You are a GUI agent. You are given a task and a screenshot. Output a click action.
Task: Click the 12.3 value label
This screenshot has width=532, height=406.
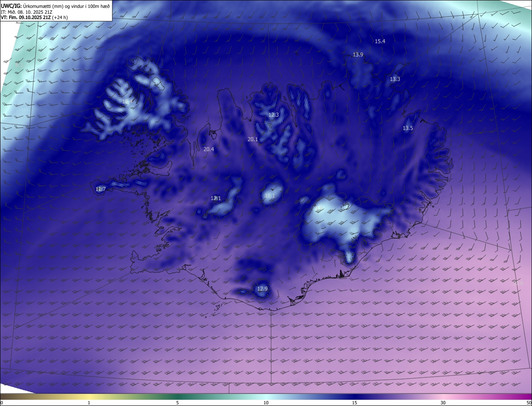(273, 115)
